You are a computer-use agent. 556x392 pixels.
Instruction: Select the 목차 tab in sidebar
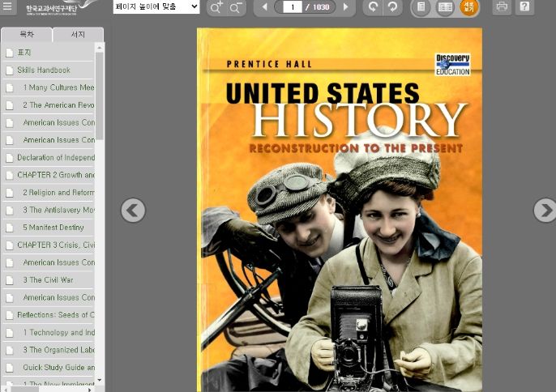[27, 35]
